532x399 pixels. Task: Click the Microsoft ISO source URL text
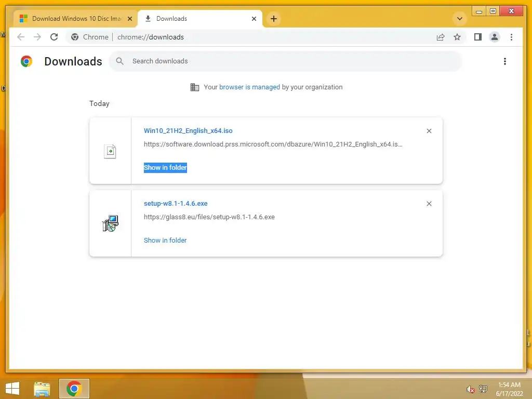pyautogui.click(x=273, y=144)
